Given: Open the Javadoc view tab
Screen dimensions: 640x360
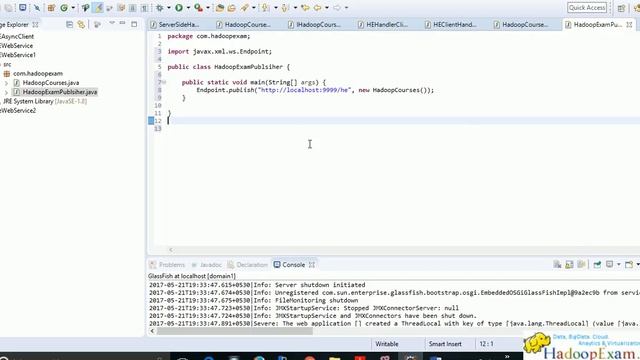Looking at the screenshot, I should pos(207,264).
